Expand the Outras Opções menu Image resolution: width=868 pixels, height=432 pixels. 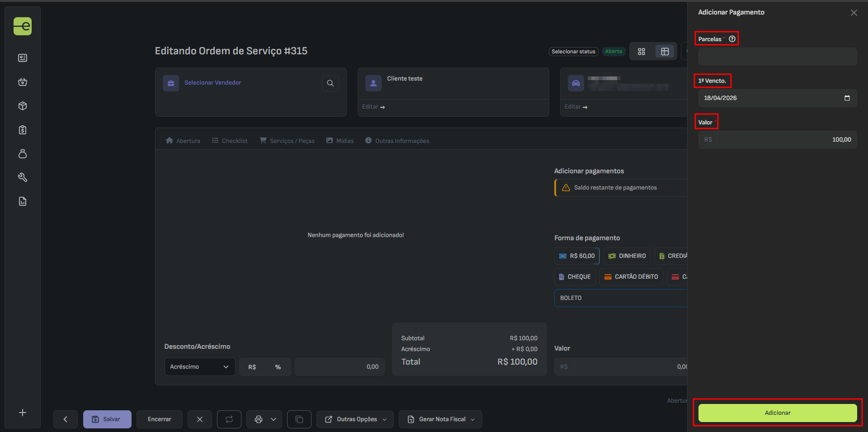point(355,419)
